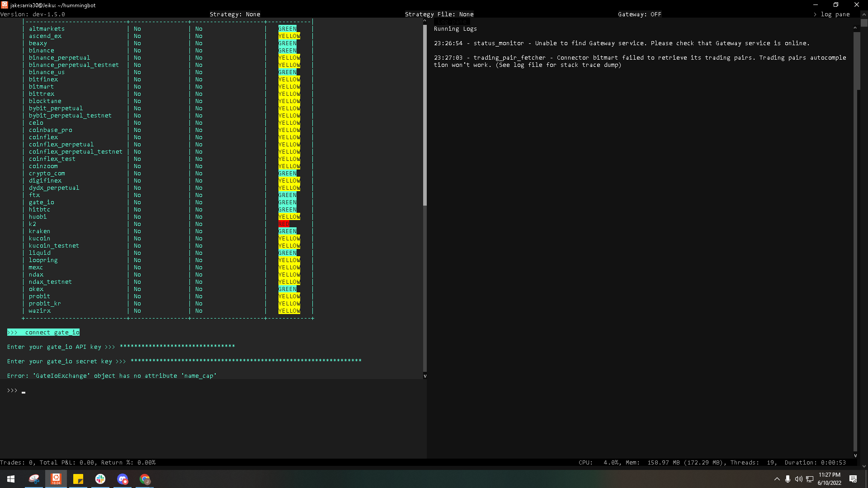Click the volume icon in the system tray

tap(799, 479)
